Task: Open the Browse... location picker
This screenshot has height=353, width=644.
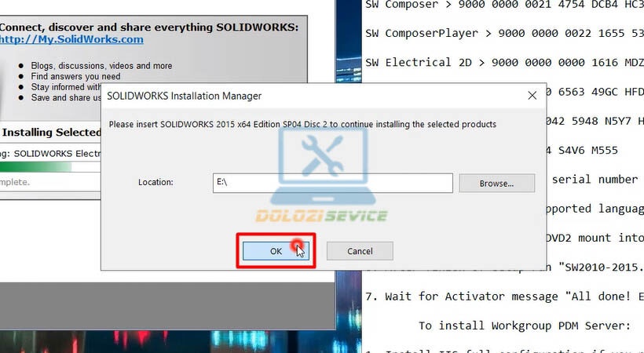Action: point(496,183)
